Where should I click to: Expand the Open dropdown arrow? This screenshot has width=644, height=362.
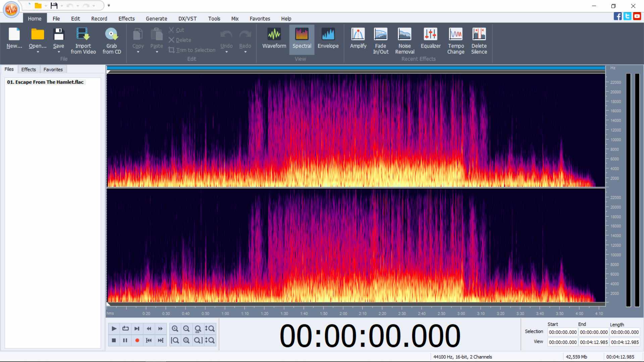click(38, 52)
